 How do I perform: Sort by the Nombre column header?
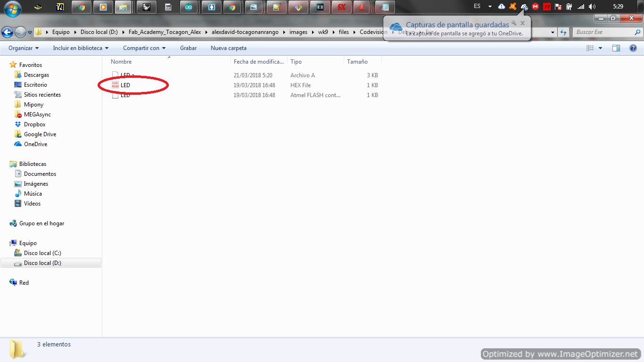point(170,62)
